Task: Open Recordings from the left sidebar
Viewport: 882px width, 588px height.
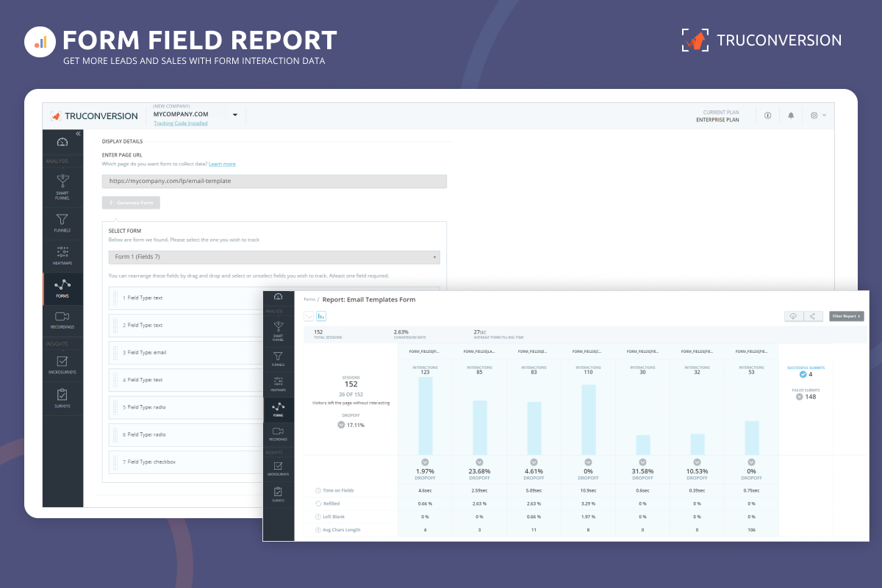Action: (x=62, y=320)
